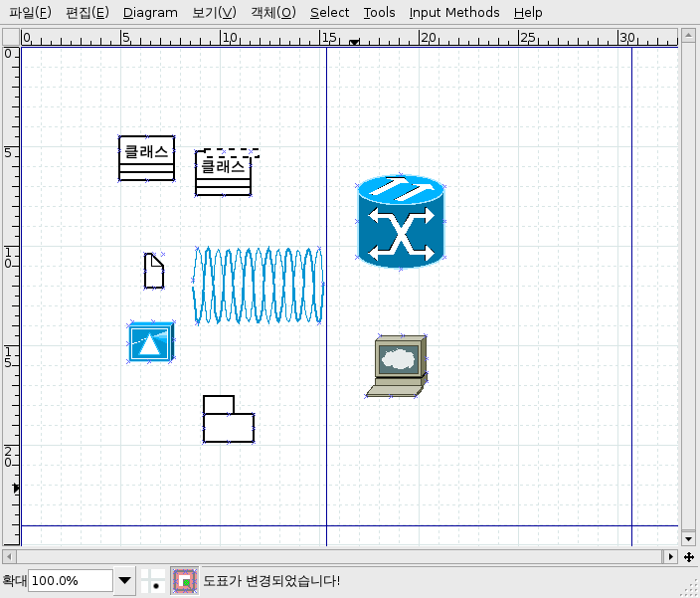Open the zoom level dropdown arrow
Screen dimensions: 700x598
pos(124,581)
